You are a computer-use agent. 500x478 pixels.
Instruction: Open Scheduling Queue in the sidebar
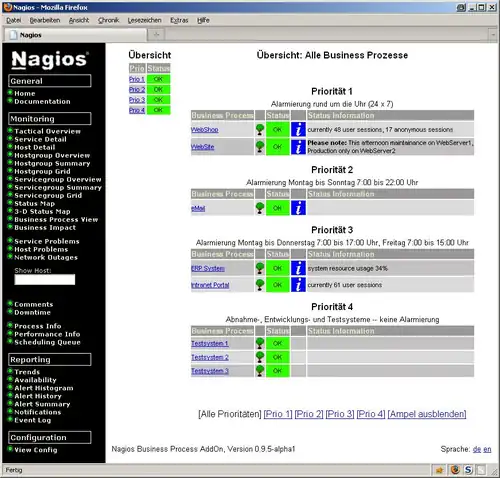pyautogui.click(x=47, y=342)
